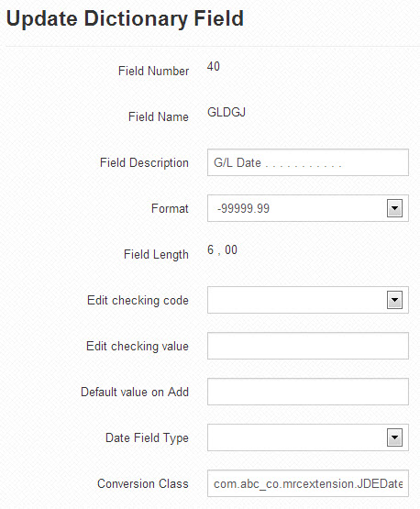Focus the Edit checking value text box
The height and width of the screenshot is (509, 420).
[308, 346]
